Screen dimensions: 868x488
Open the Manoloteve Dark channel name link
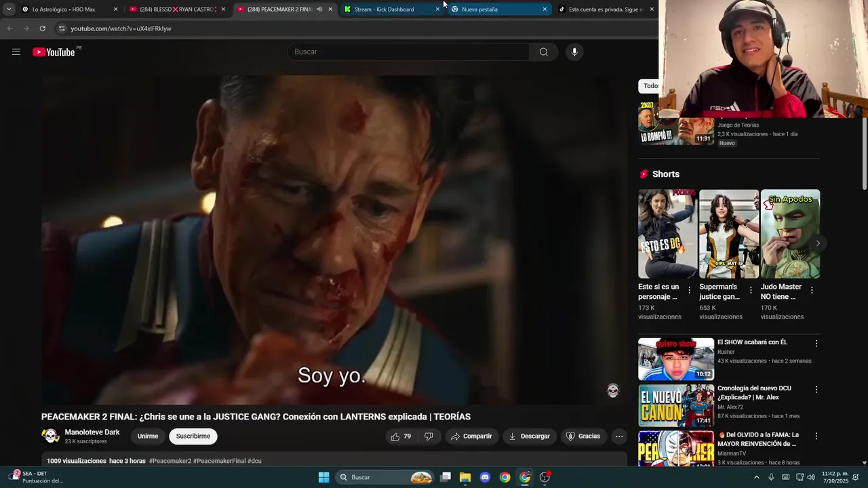tap(92, 432)
